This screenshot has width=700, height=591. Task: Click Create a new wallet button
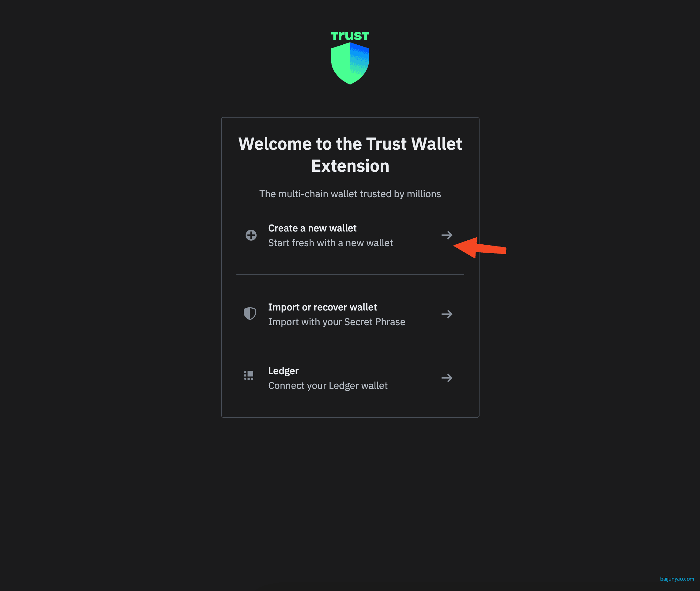coord(349,235)
